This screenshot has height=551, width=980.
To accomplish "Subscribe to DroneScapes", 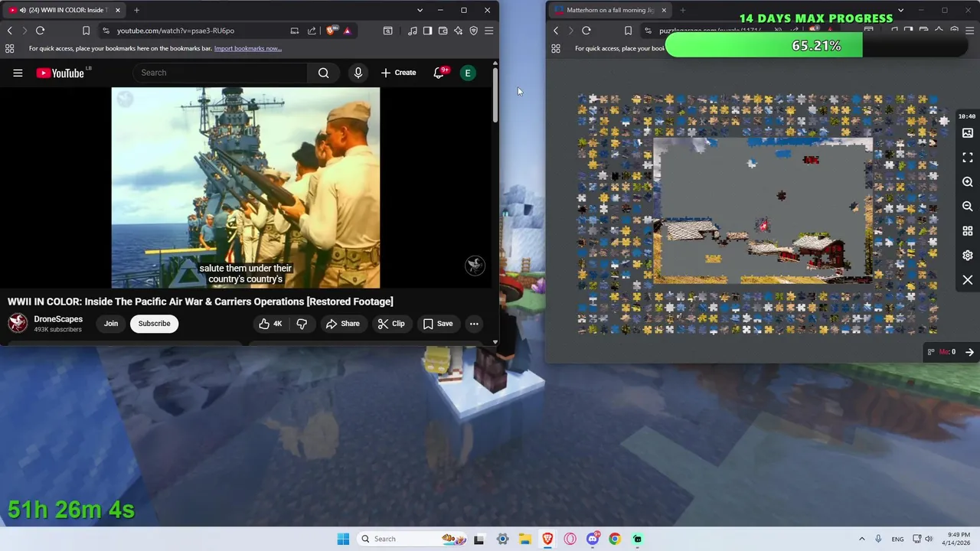I will point(154,324).
